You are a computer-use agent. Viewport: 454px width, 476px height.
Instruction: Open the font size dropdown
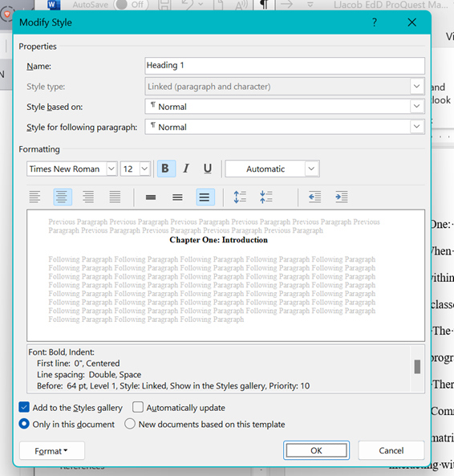(x=144, y=169)
